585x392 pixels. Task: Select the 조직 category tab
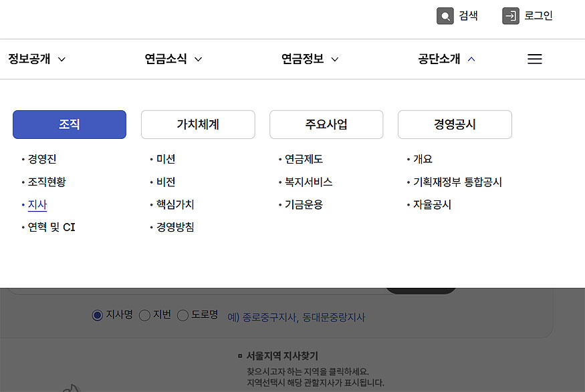click(70, 125)
